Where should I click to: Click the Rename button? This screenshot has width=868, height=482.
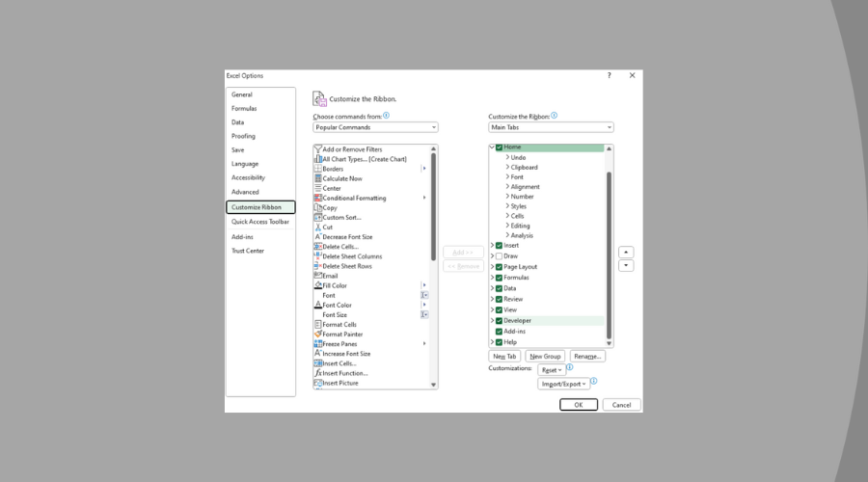587,357
